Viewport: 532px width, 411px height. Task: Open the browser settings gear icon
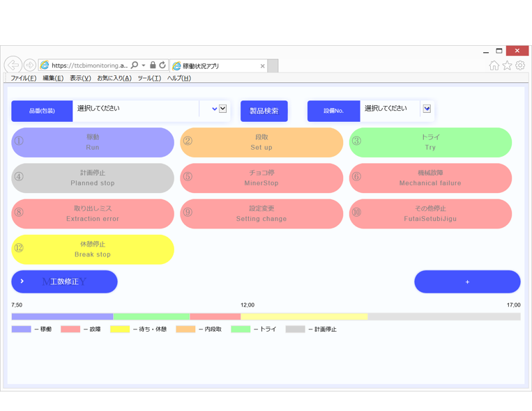[x=520, y=65]
